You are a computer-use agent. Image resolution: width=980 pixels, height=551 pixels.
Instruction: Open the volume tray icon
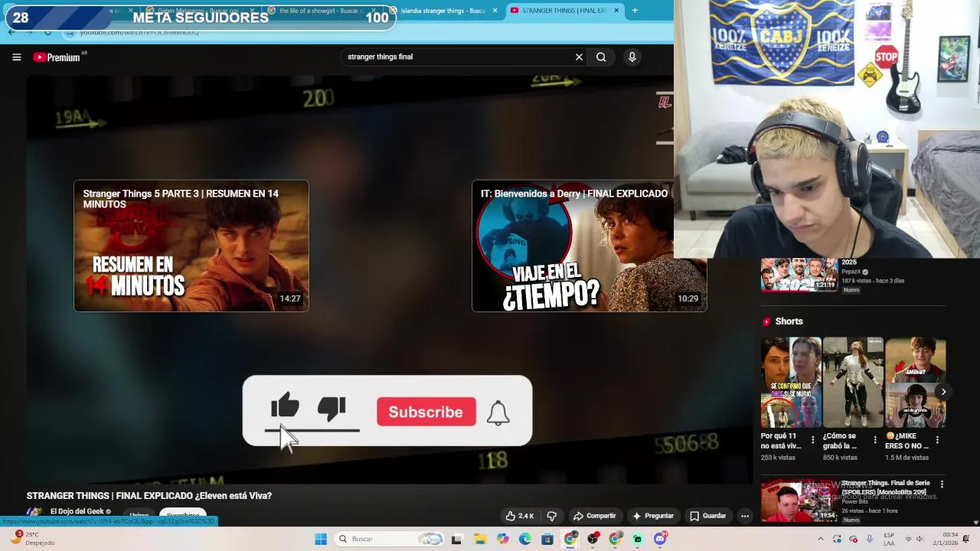[920, 539]
